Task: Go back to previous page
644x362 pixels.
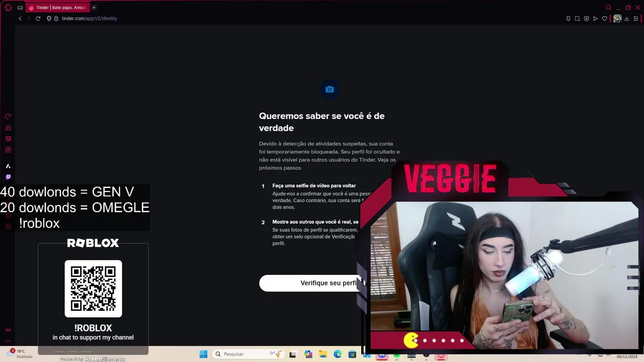Action: tap(20, 19)
